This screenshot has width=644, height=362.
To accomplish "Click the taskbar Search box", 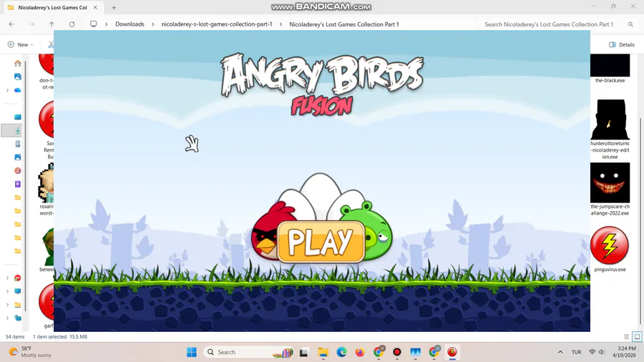I will click(248, 352).
